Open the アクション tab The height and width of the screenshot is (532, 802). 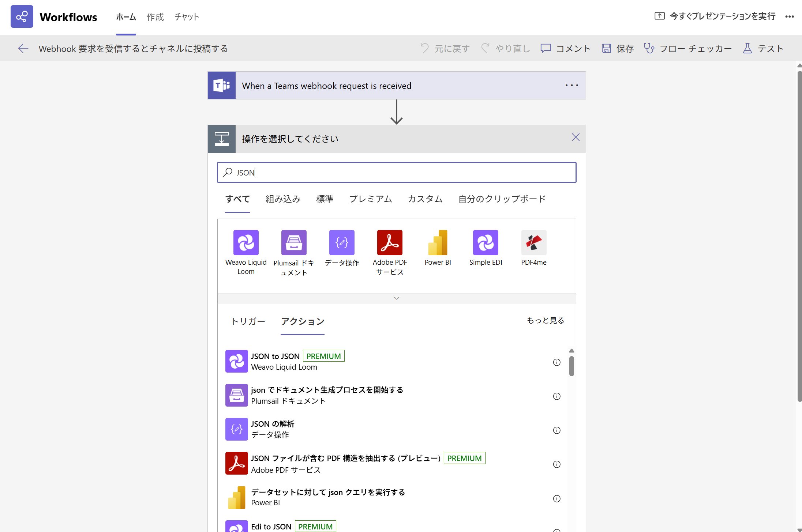pyautogui.click(x=303, y=321)
